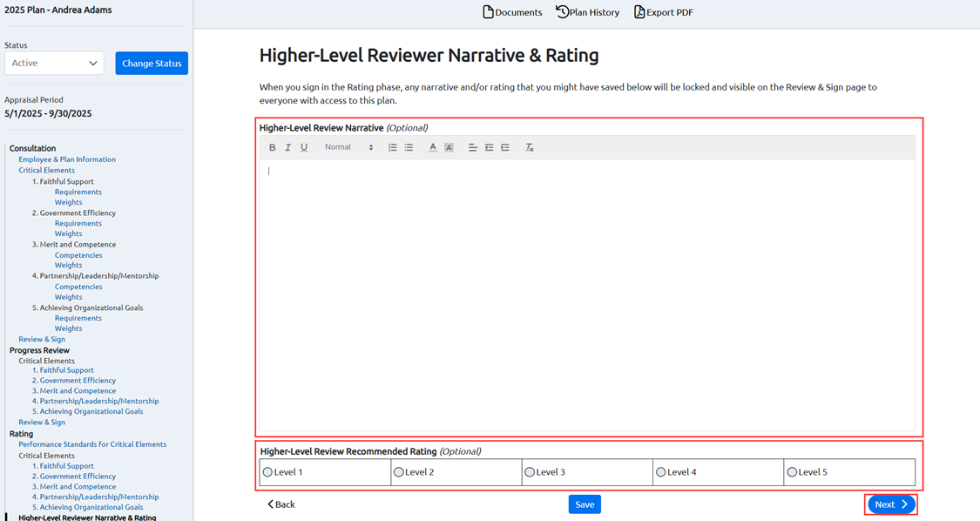Open Review & Sign under Progress Review

click(x=42, y=423)
